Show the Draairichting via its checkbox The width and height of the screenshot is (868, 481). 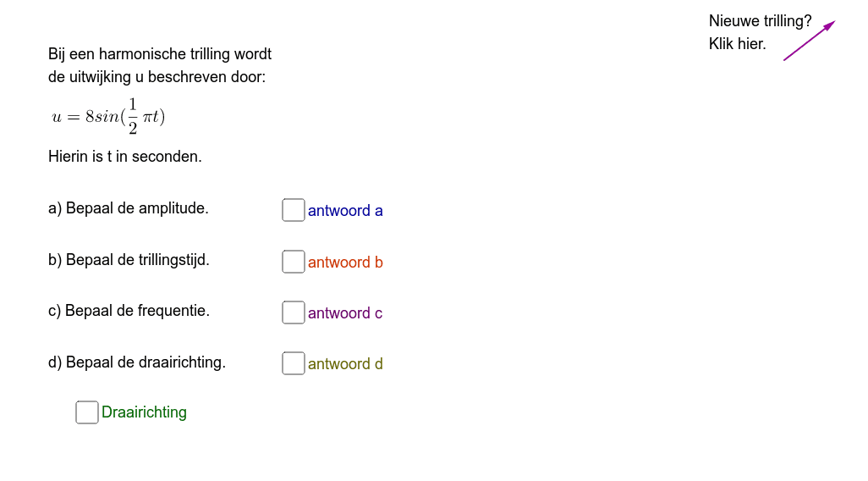coord(87,412)
